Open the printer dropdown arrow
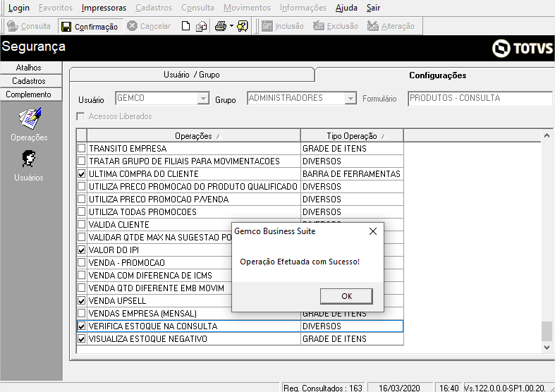555x392 pixels. (x=231, y=26)
